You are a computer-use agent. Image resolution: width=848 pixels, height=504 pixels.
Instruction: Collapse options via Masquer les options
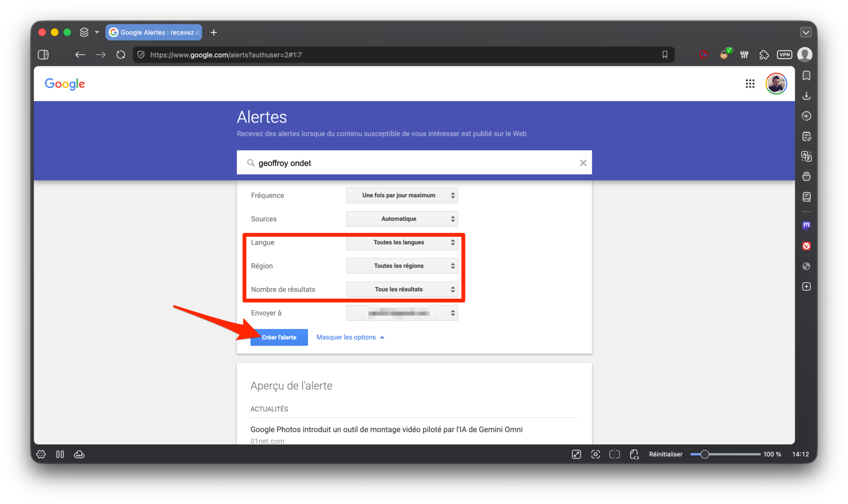[350, 337]
